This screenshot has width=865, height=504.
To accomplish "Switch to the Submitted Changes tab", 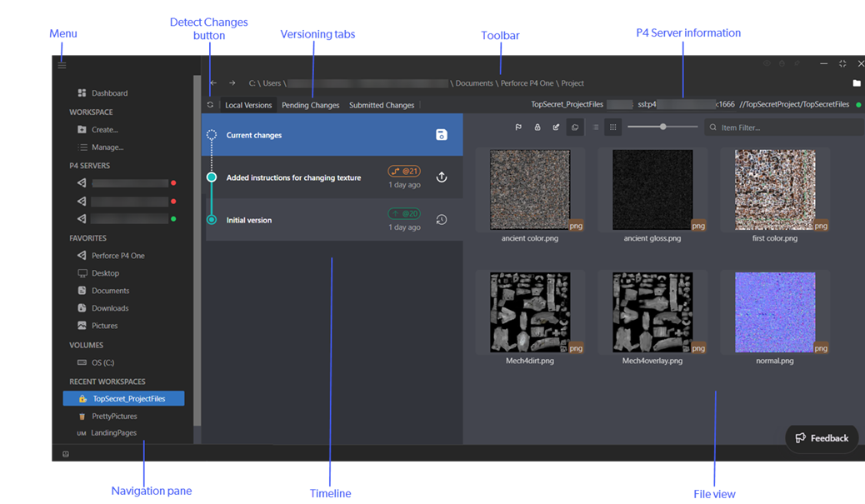I will (382, 105).
